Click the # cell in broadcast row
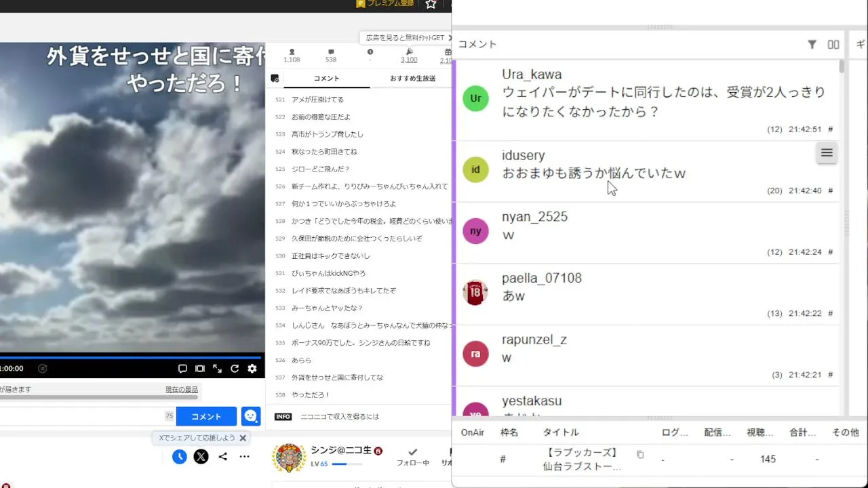 (x=502, y=460)
